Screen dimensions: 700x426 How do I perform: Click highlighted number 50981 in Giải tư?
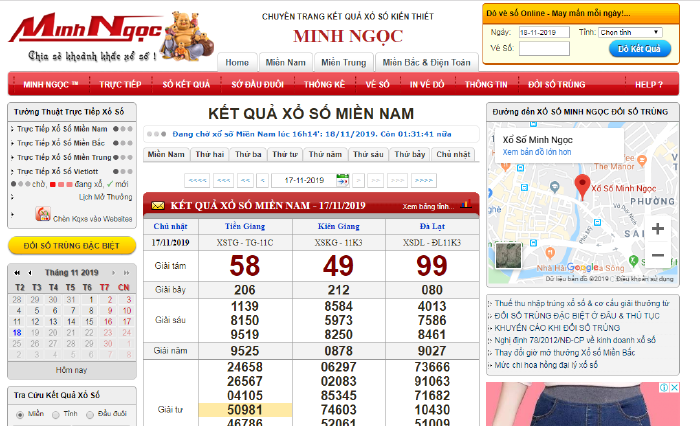245,410
